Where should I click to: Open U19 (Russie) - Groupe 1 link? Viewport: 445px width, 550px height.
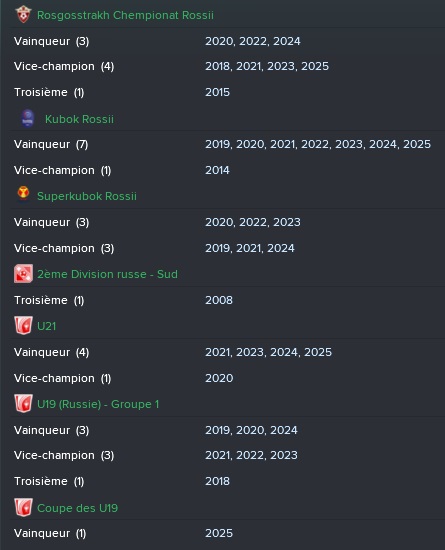click(98, 404)
